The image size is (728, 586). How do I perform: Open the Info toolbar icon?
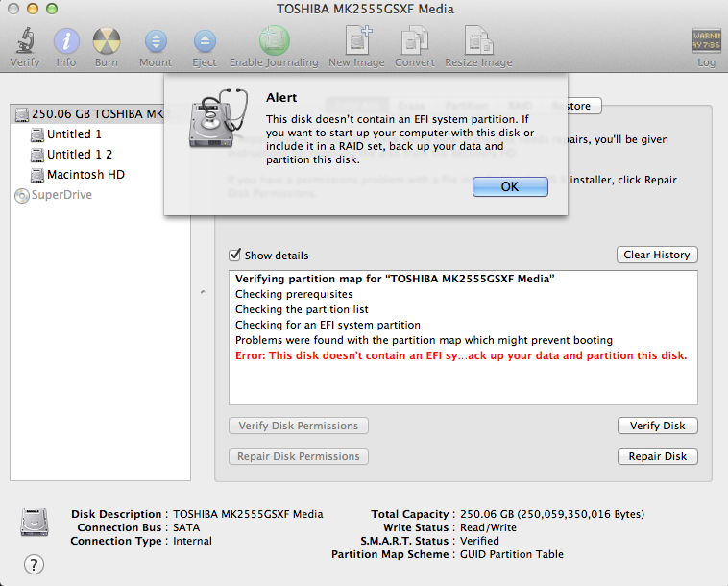66,41
